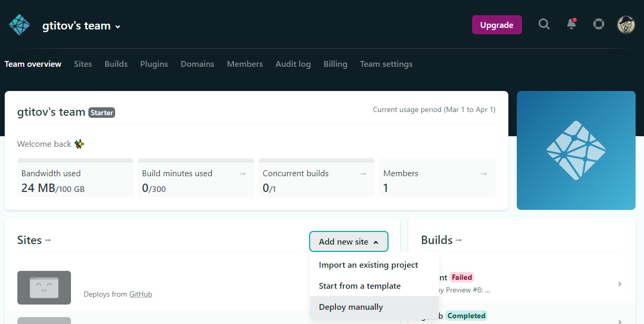Open user avatar menu
Screen dimensions: 644x324
[x=626, y=25]
